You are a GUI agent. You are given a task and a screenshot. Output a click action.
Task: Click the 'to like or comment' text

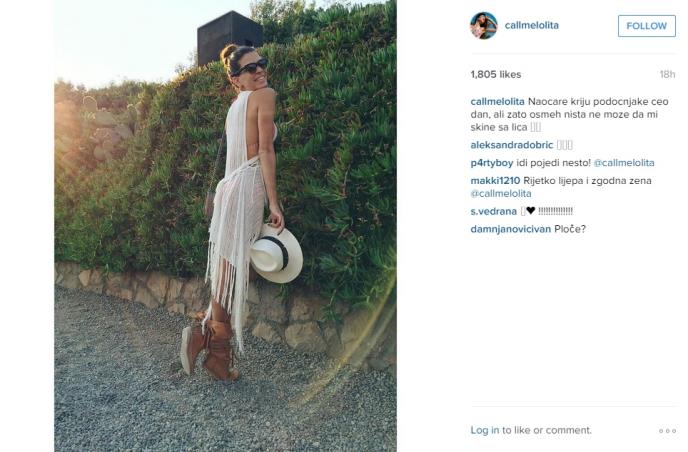(547, 430)
